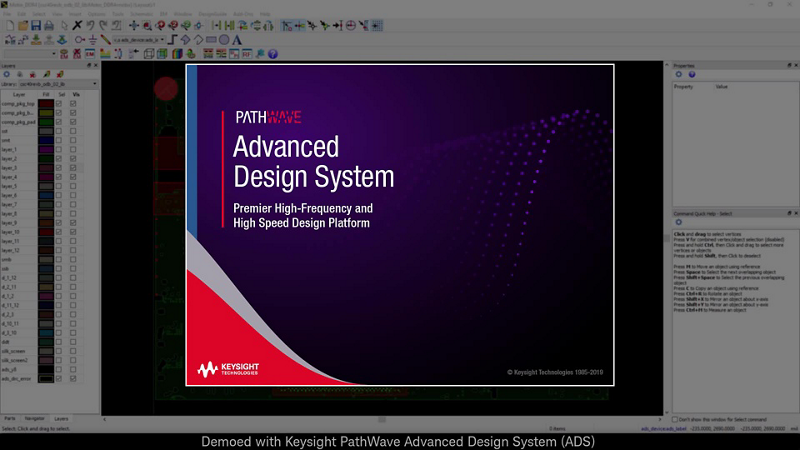Open the Help menu
The image size is (800, 450).
click(265, 14)
